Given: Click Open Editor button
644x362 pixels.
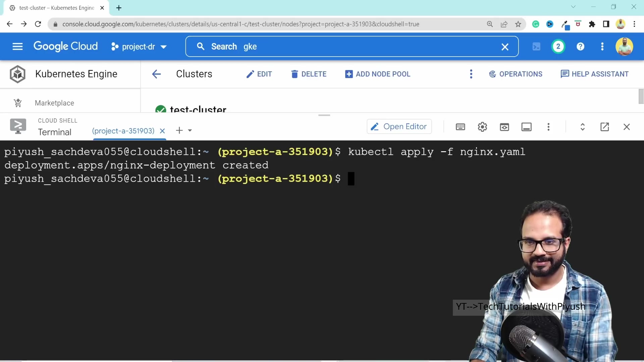Looking at the screenshot, I should click(399, 127).
